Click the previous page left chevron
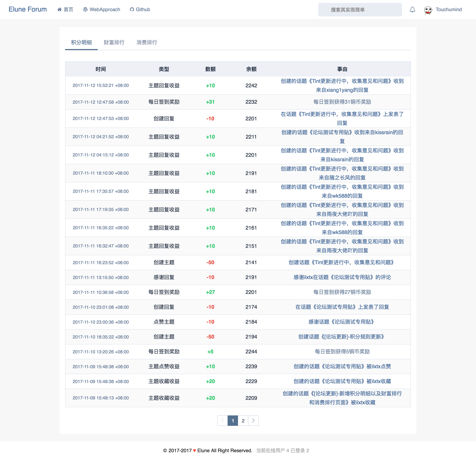Image resolution: width=476 pixels, height=460 pixels. pyautogui.click(x=222, y=420)
